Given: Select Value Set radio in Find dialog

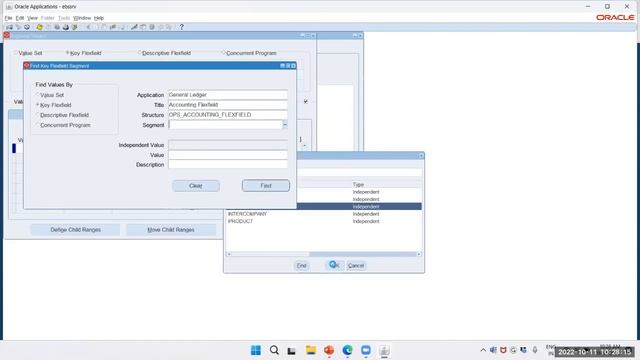Looking at the screenshot, I should point(38,95).
